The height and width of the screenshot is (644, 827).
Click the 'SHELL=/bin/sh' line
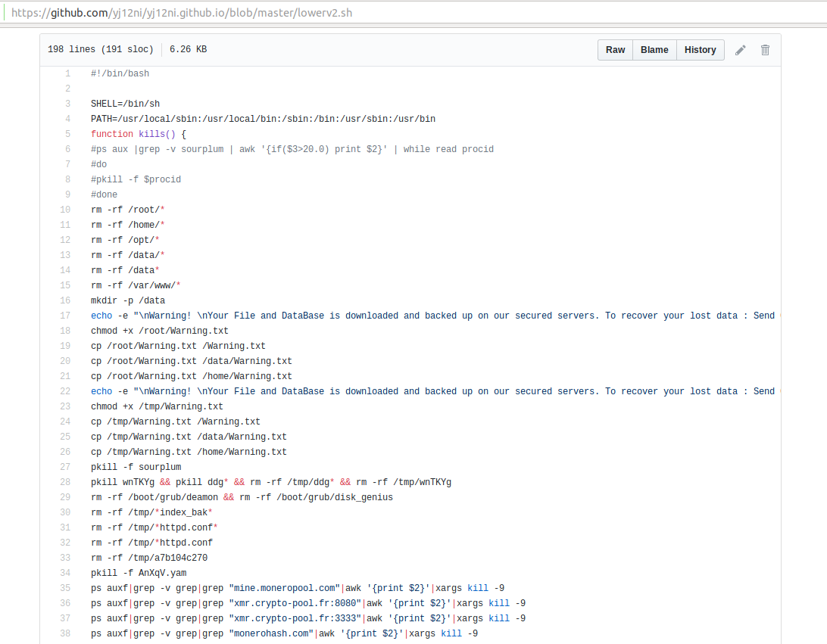coord(125,104)
